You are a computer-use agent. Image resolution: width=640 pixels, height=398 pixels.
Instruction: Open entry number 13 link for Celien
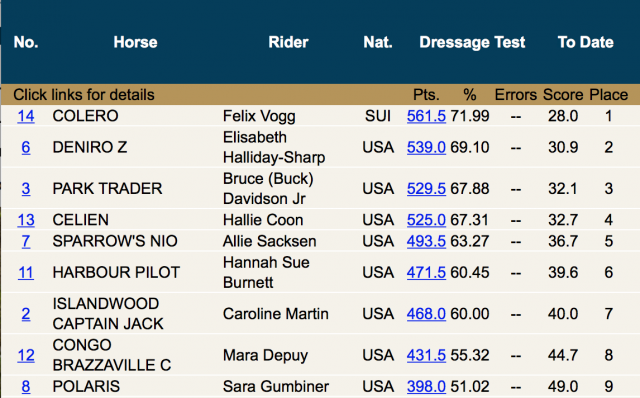click(x=26, y=220)
